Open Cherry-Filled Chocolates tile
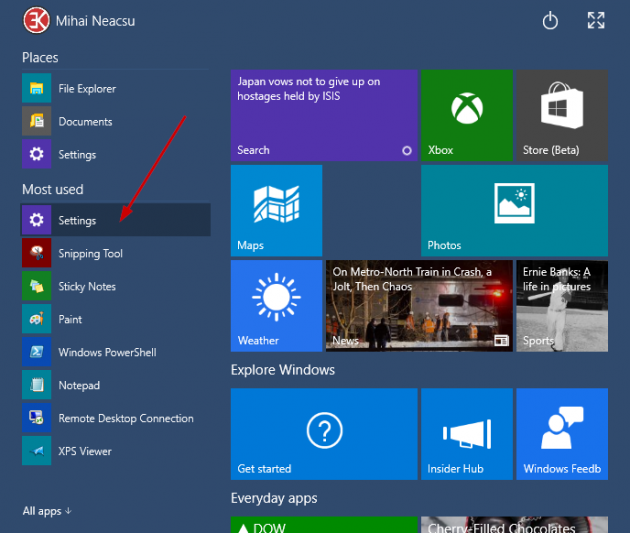The image size is (630, 533). 514,525
